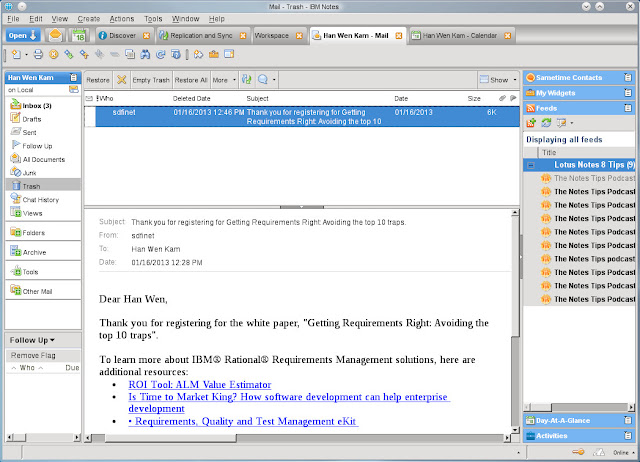Select the Inbox (3) folder

point(37,106)
